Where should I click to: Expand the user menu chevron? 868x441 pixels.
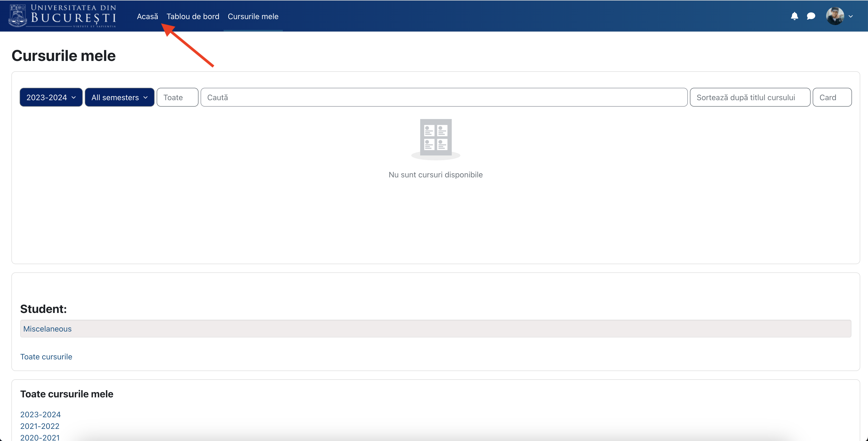[x=850, y=16]
